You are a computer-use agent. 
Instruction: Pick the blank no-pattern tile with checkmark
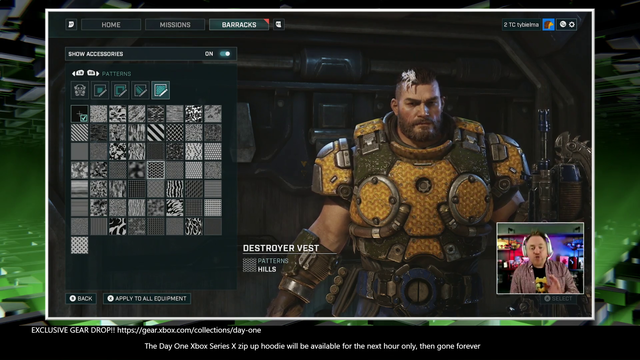(x=80, y=114)
